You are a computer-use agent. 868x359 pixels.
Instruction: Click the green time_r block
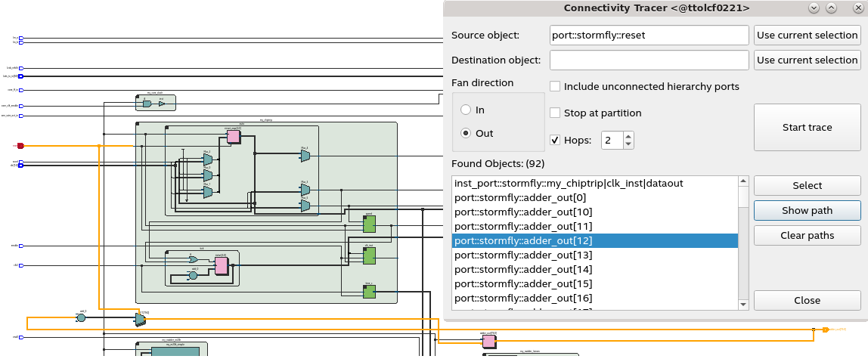(369, 291)
